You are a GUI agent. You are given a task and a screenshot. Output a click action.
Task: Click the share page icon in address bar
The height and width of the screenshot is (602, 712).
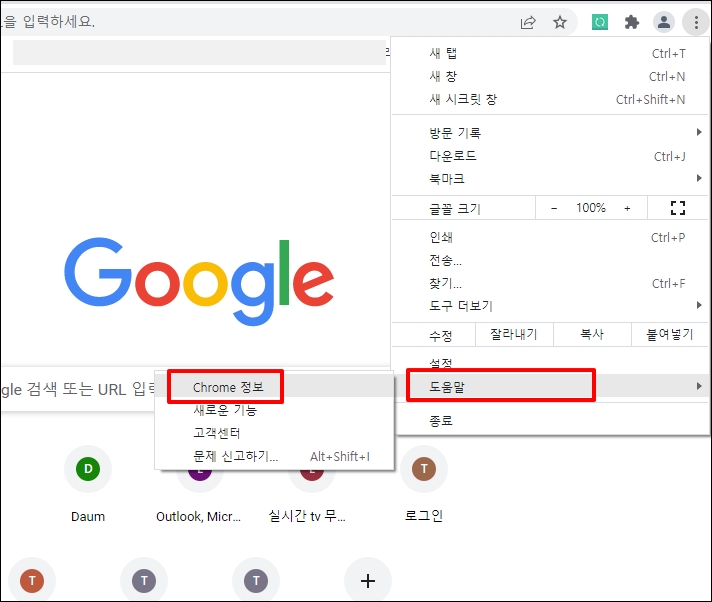point(528,22)
